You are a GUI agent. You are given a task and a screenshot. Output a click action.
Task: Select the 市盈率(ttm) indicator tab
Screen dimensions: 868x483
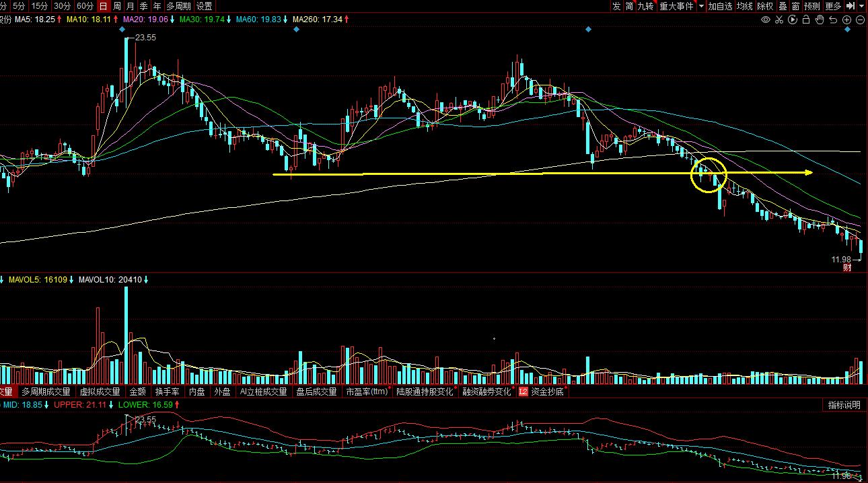point(367,392)
